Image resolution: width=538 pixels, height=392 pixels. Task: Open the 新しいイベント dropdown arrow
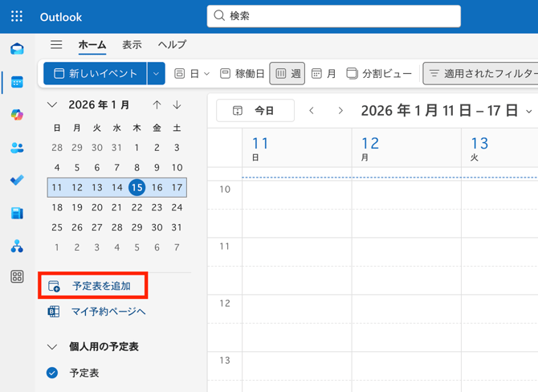pos(156,73)
